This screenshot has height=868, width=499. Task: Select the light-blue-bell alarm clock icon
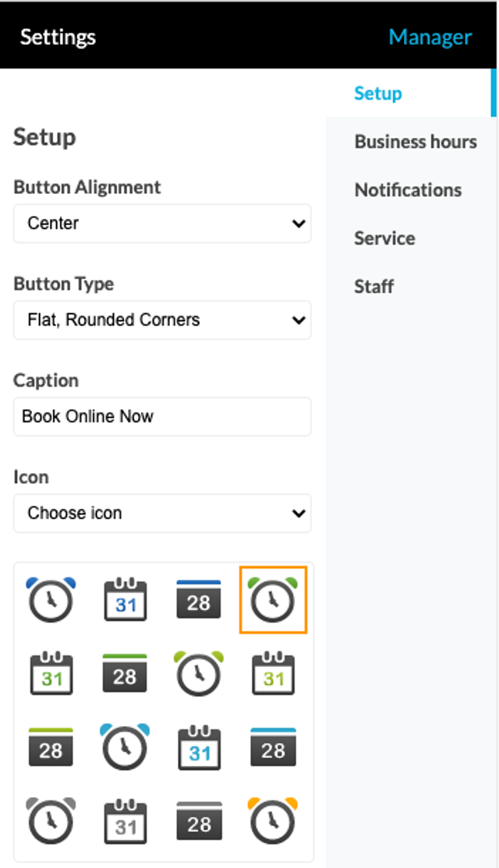click(x=126, y=746)
